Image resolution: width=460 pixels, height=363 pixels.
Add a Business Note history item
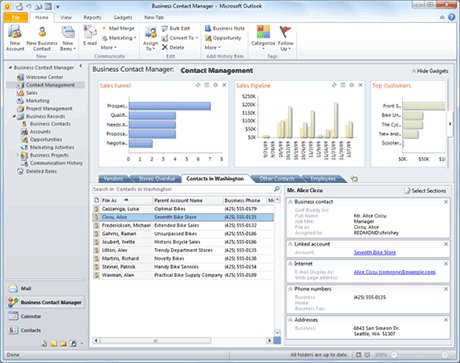coord(225,29)
